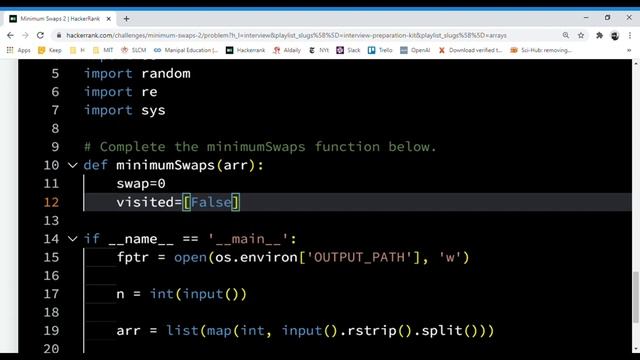Open the Download verified bookmark
640x360 pixels.
tap(470, 50)
